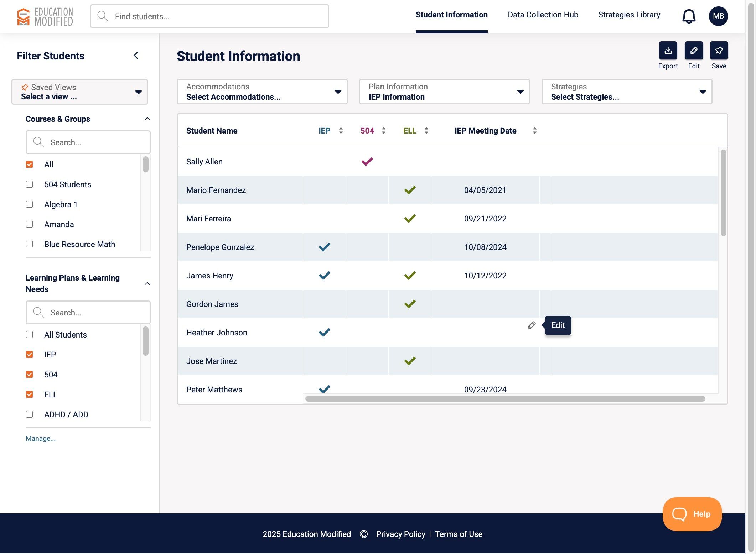Open the Saved Views dropdown
This screenshot has height=554, width=756.
tap(80, 92)
